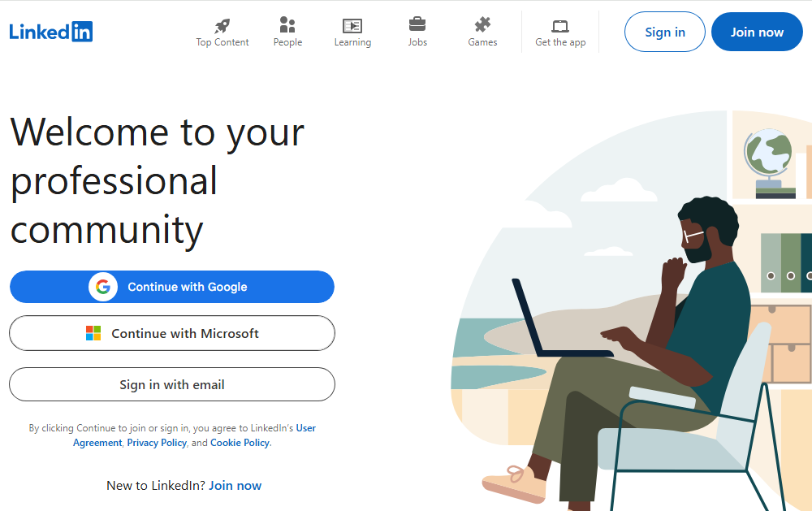Select the Games menu label
Screen dimensions: 812x511
click(x=482, y=42)
